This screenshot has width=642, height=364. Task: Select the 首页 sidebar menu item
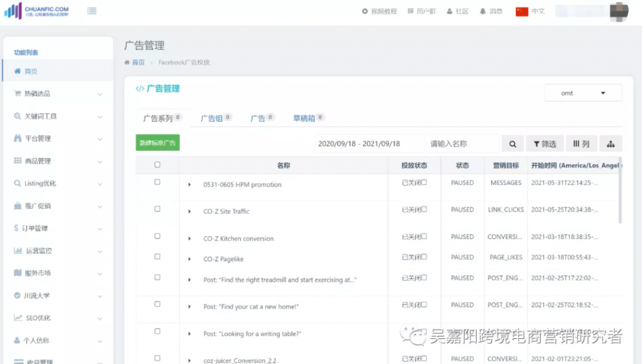58,71
